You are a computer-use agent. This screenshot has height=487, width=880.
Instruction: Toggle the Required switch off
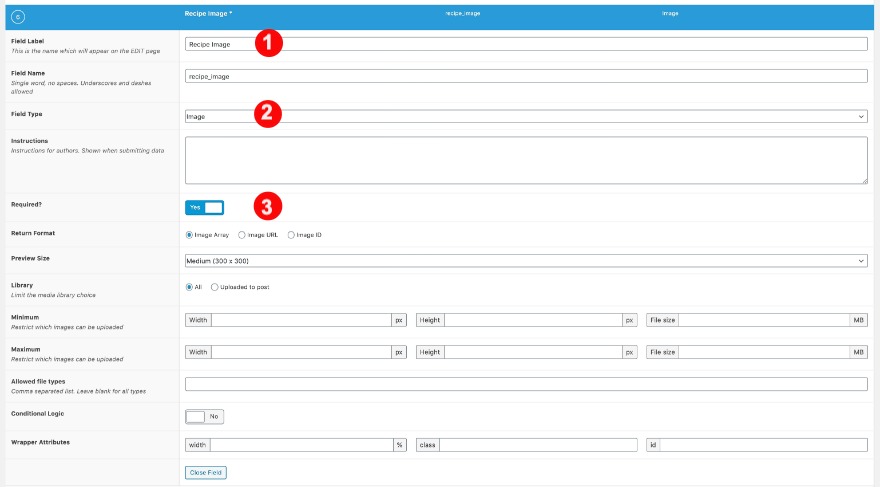click(x=204, y=207)
